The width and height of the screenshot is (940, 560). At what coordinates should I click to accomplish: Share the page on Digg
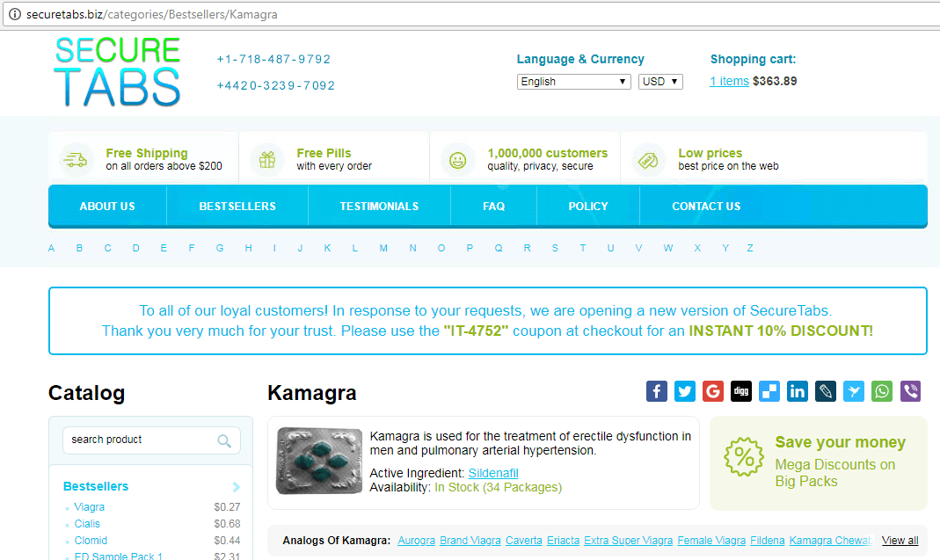pyautogui.click(x=741, y=391)
